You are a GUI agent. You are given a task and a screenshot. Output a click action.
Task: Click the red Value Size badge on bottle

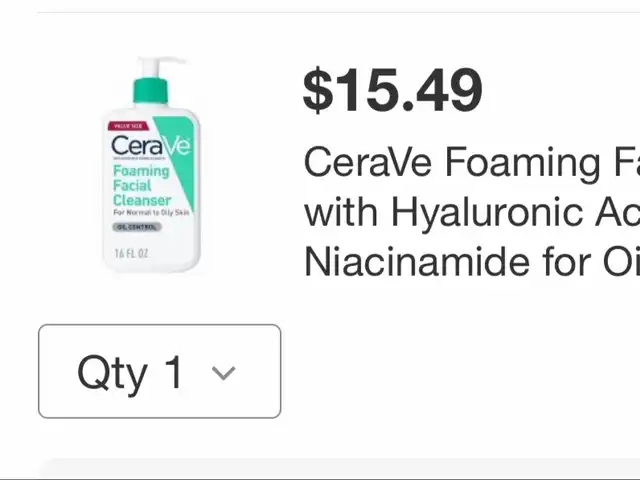128,126
